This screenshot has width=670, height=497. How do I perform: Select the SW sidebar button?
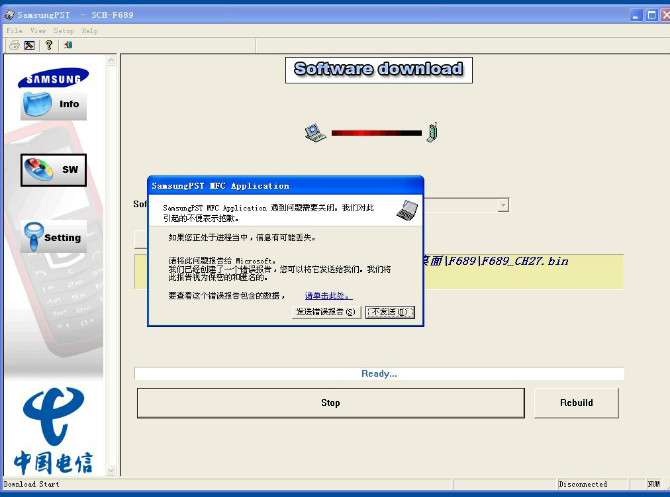click(53, 170)
